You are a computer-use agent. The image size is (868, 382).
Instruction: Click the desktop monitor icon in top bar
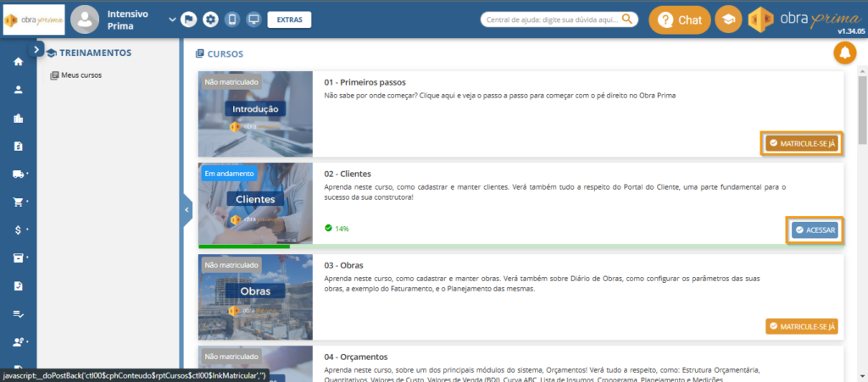pyautogui.click(x=254, y=19)
